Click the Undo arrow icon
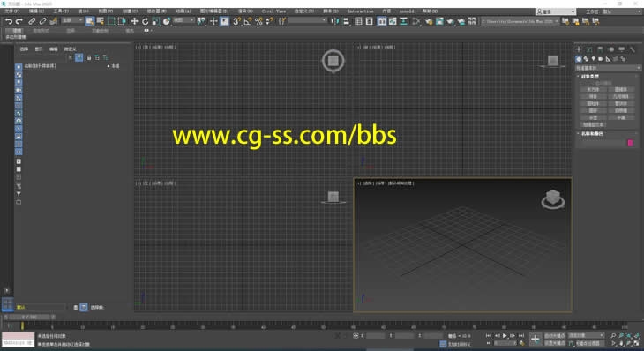Image resolution: width=644 pixels, height=351 pixels. click(9, 21)
